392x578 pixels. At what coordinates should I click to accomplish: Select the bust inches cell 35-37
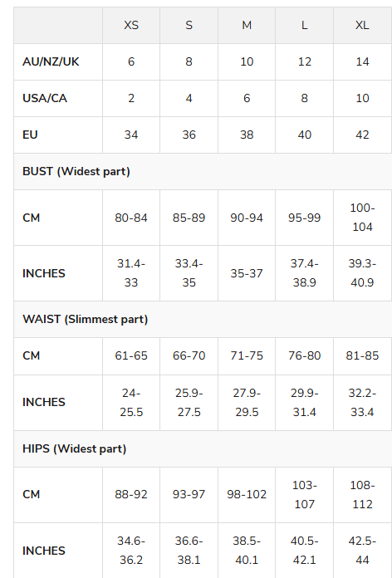[247, 273]
